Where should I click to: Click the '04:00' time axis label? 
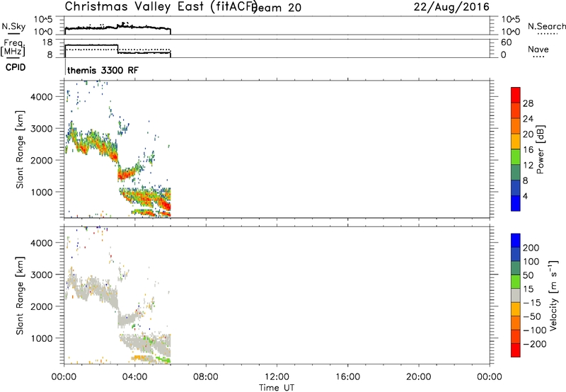pyautogui.click(x=135, y=377)
